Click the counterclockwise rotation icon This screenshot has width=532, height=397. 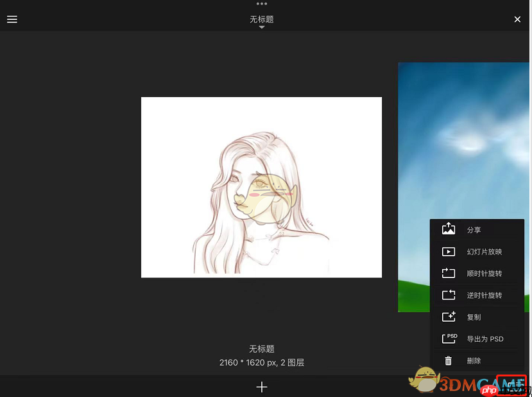point(449,295)
